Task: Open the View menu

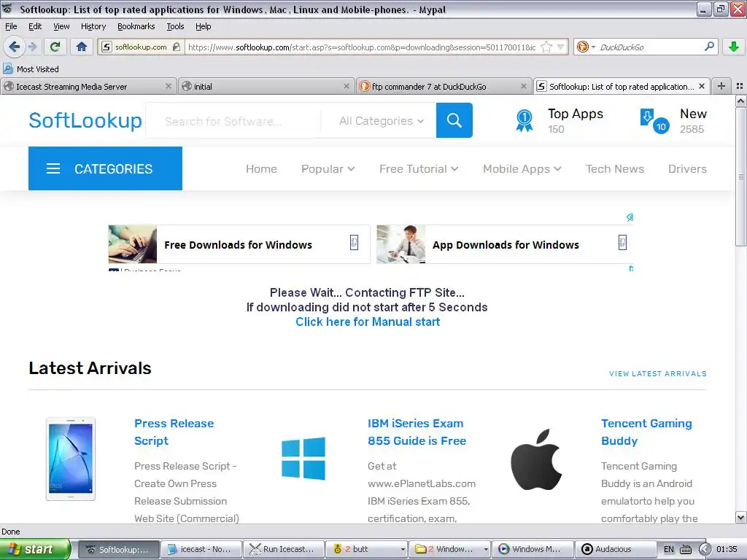Action: (x=61, y=26)
